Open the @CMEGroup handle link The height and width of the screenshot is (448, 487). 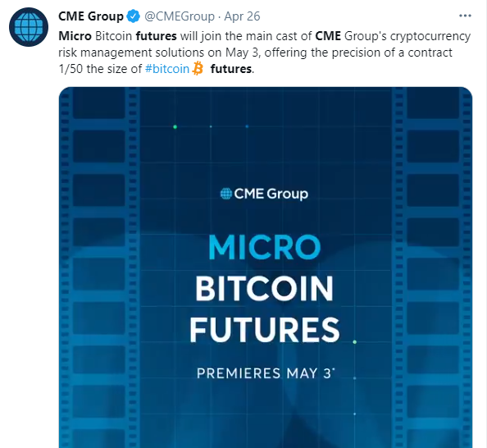[x=180, y=16]
